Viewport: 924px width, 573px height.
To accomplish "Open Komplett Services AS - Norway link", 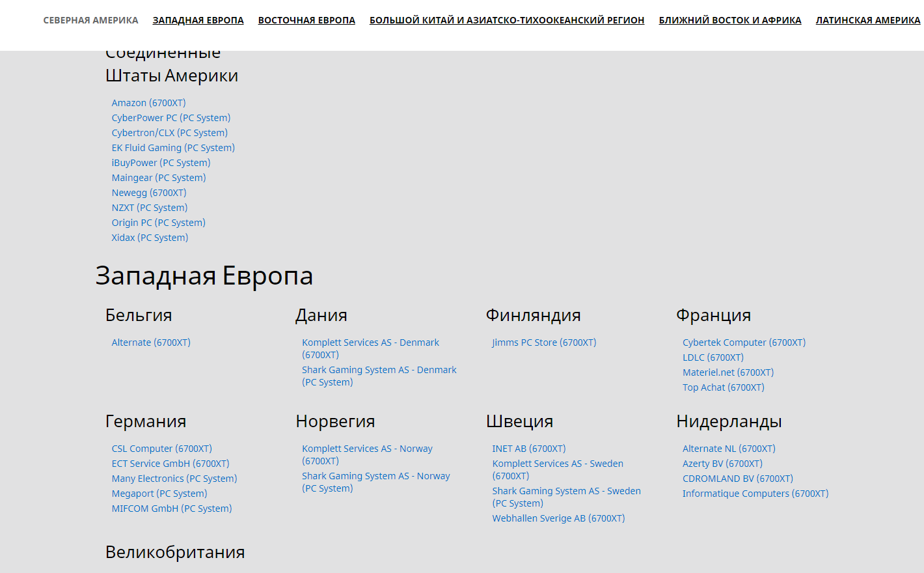I will click(367, 454).
